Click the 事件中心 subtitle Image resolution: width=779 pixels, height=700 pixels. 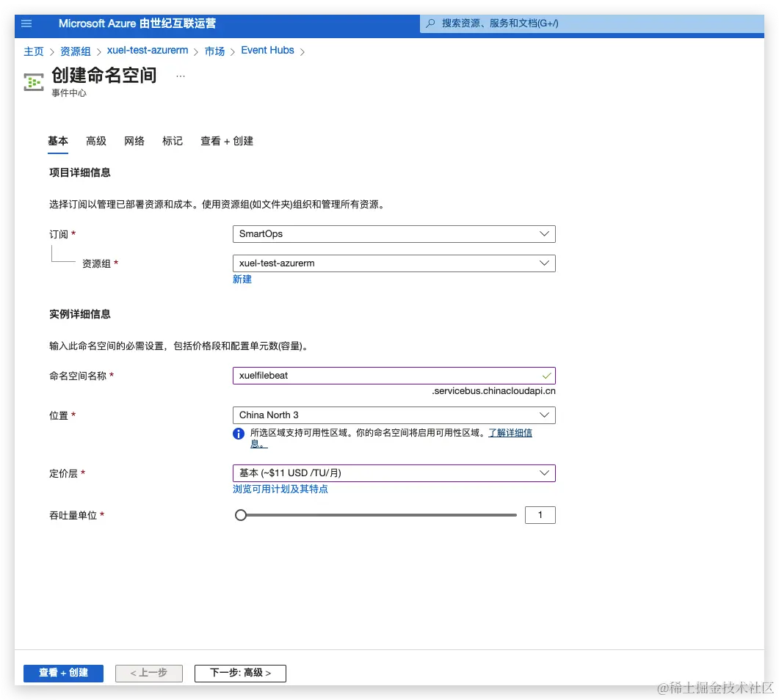69,93
